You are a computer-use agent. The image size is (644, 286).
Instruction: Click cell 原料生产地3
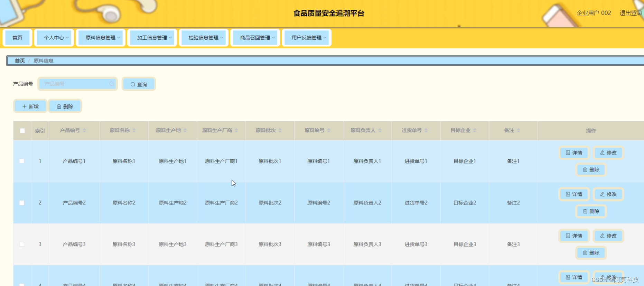(172, 244)
